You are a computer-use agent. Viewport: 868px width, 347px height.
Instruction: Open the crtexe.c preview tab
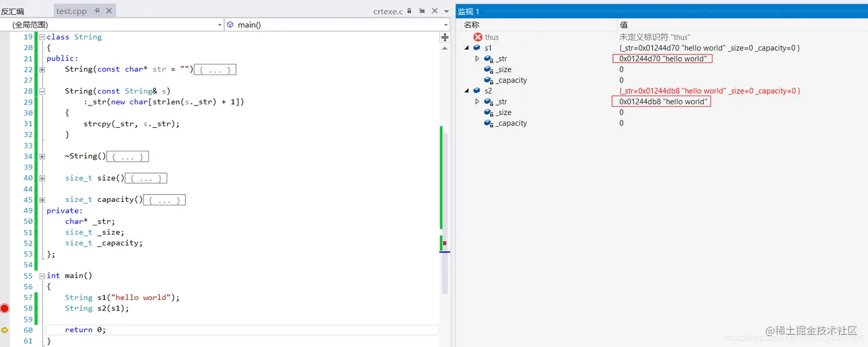pyautogui.click(x=388, y=11)
